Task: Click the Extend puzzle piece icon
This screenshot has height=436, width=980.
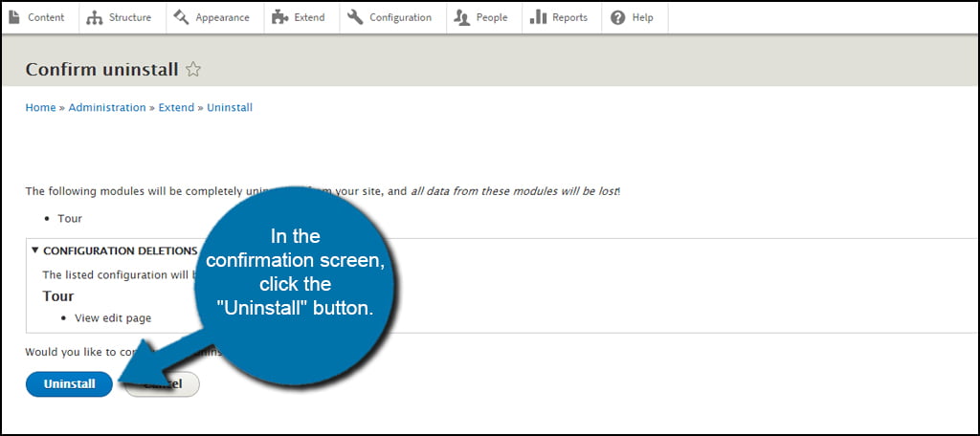Action: pyautogui.click(x=280, y=17)
